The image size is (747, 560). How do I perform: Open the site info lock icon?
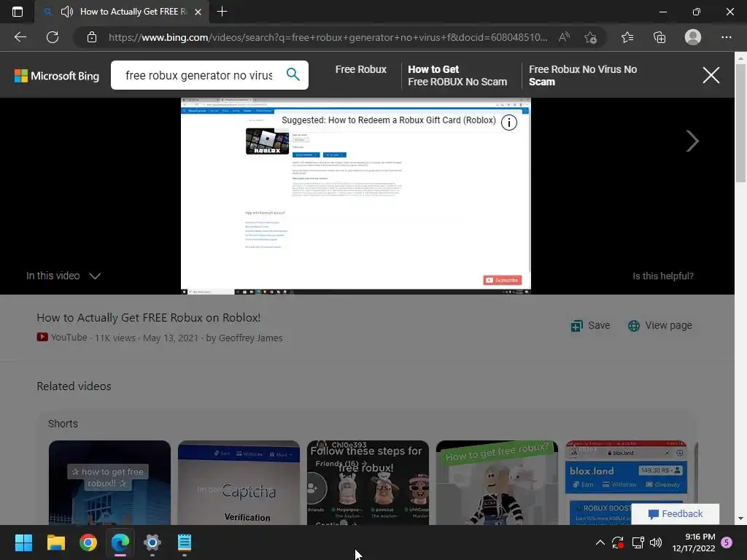[x=92, y=37]
